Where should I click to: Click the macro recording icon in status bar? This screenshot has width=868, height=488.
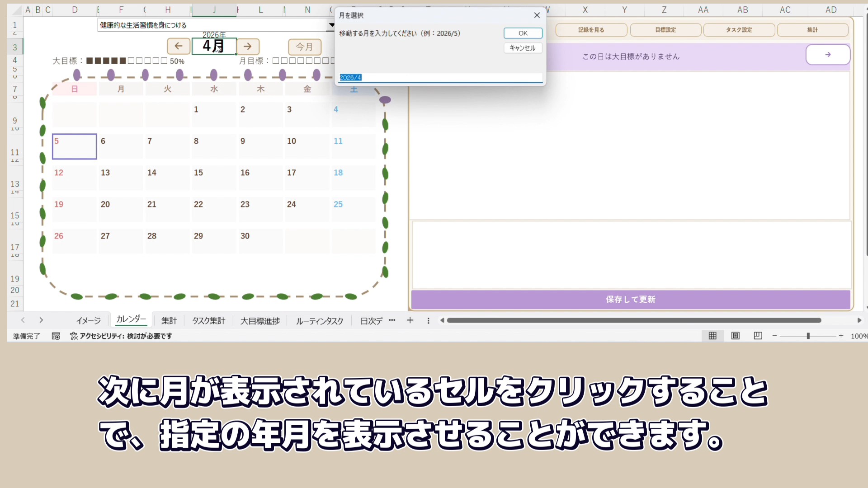[x=56, y=336]
